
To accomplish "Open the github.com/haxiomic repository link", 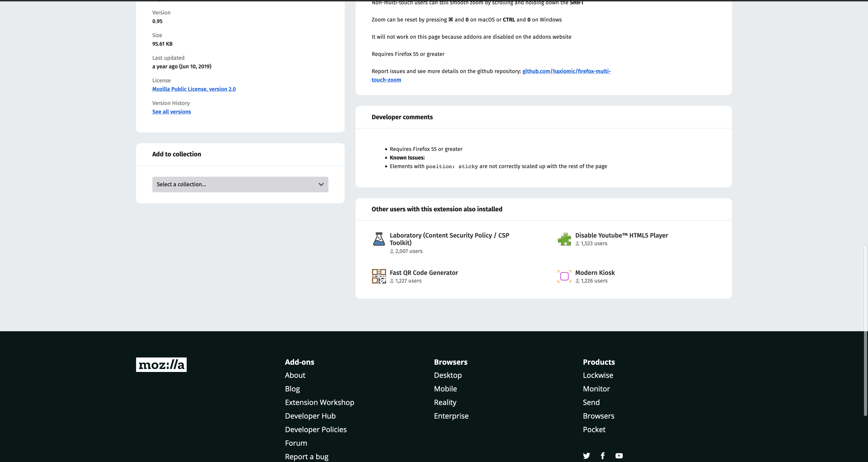I will coord(566,71).
